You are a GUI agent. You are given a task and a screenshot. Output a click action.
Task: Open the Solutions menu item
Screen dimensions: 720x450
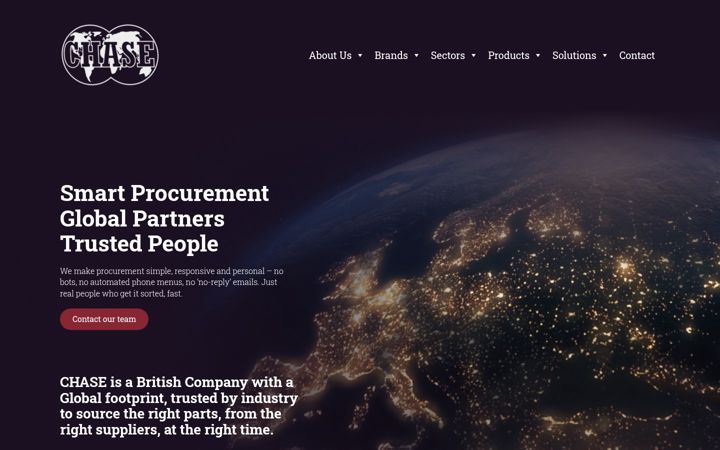(x=574, y=56)
